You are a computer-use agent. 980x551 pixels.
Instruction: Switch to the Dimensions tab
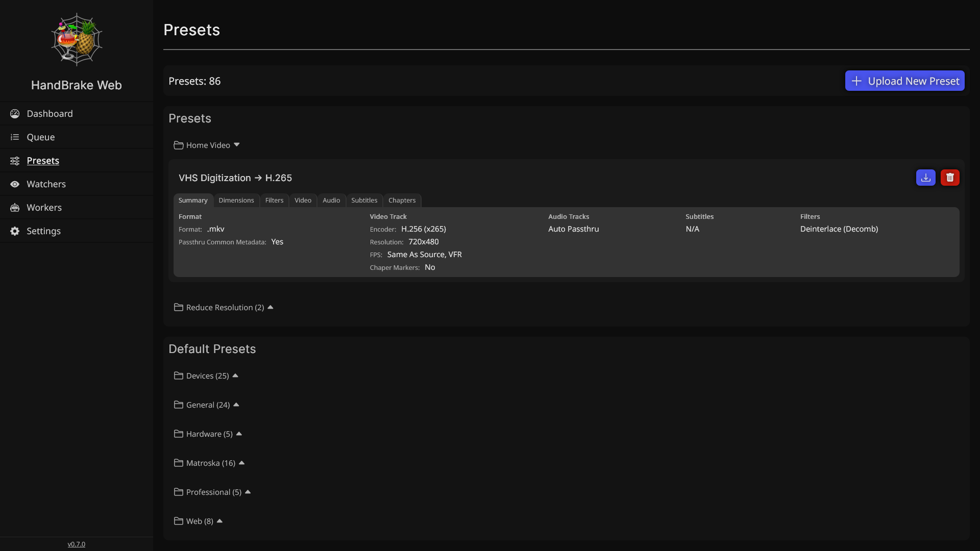click(x=236, y=201)
